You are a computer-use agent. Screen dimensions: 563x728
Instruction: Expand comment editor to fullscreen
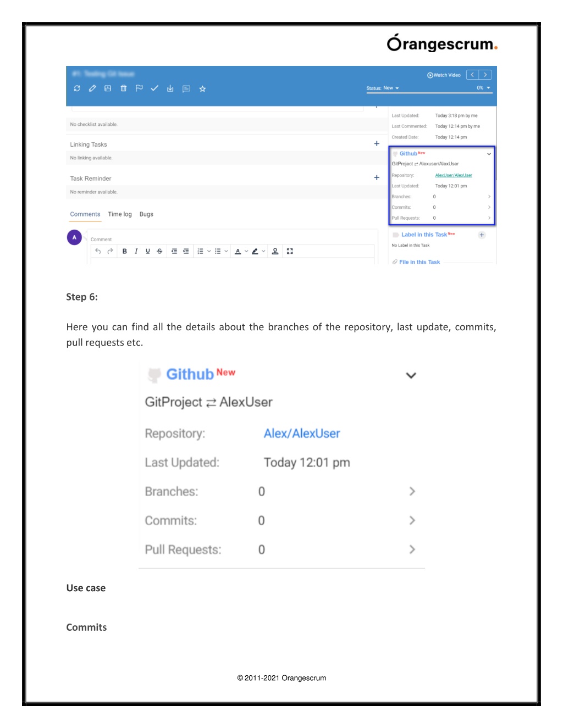pyautogui.click(x=290, y=251)
